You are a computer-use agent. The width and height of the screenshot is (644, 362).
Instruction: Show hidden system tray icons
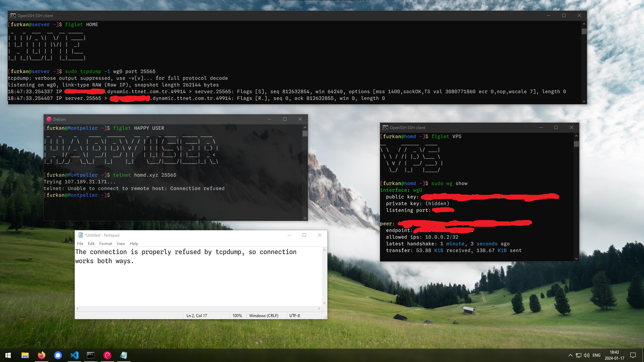click(x=571, y=355)
